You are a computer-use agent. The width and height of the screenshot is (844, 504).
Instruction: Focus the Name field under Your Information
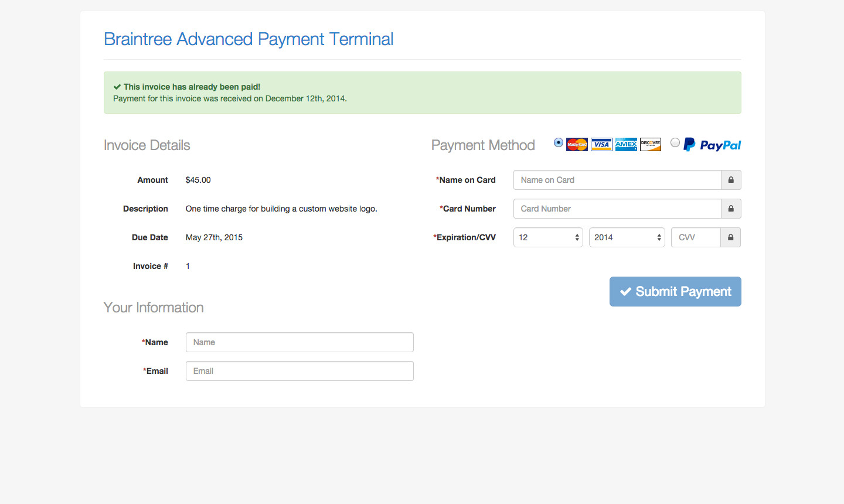pyautogui.click(x=300, y=342)
